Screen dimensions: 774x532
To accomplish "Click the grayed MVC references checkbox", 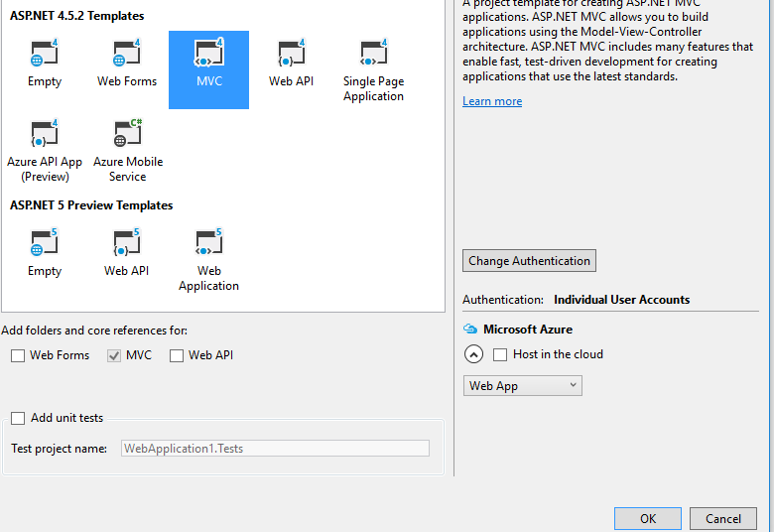I will (x=114, y=355).
